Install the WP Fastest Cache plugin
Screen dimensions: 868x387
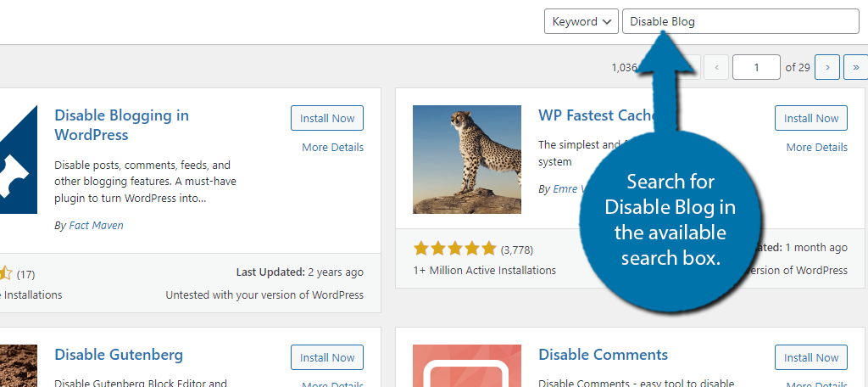click(x=811, y=118)
